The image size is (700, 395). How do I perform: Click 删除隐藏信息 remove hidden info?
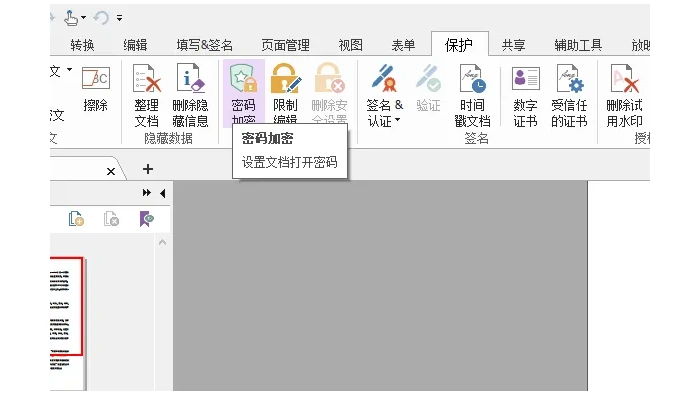190,96
